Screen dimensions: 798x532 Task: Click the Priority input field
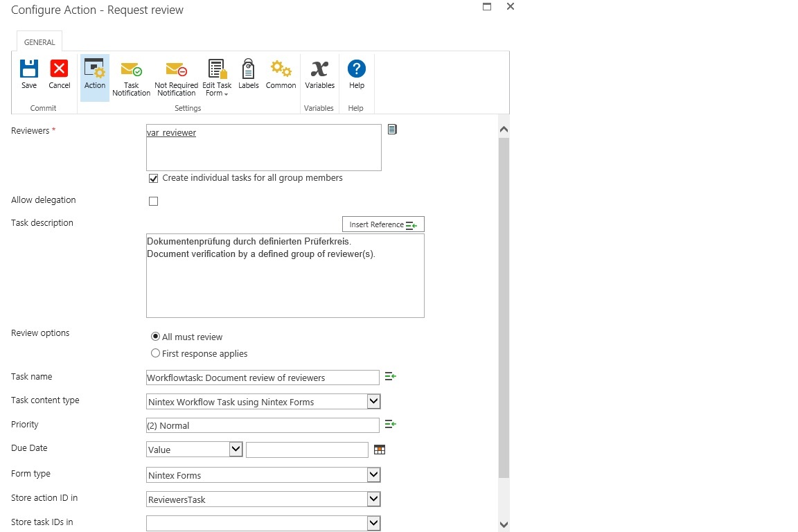coord(263,425)
